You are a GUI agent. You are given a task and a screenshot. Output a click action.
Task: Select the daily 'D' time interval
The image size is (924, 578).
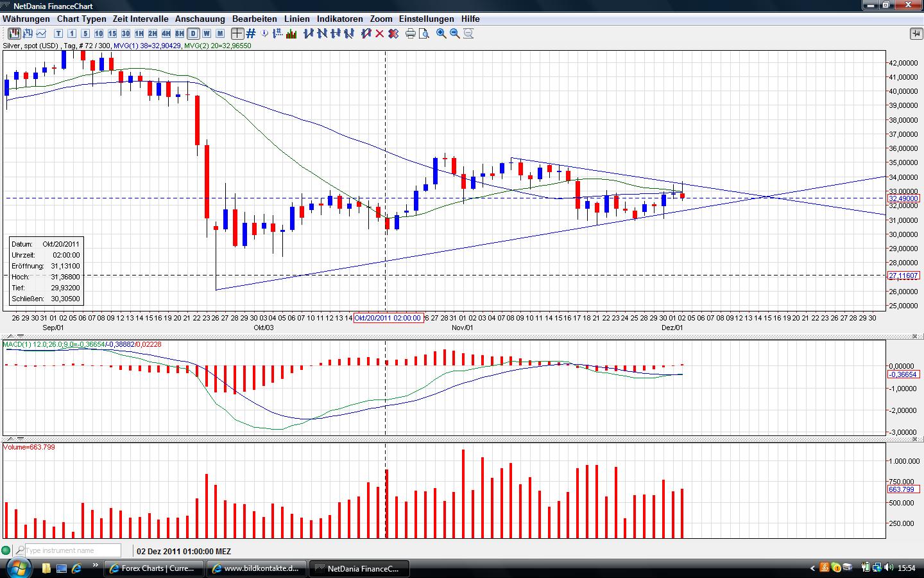click(x=193, y=33)
